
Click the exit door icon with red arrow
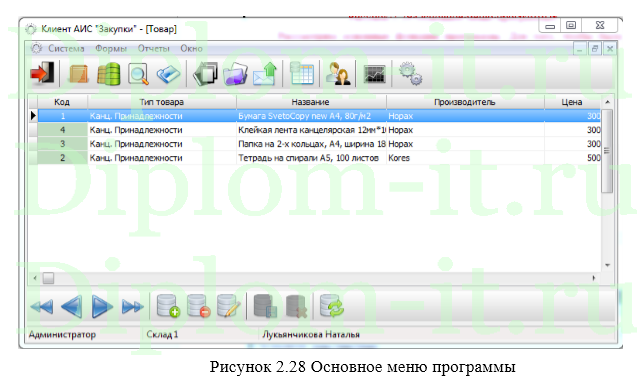tap(42, 73)
